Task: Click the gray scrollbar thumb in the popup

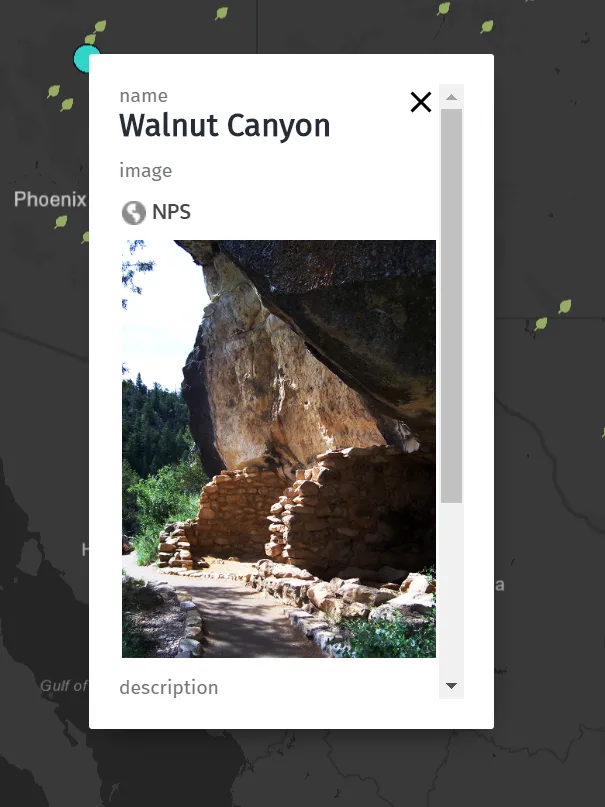Action: (x=451, y=306)
